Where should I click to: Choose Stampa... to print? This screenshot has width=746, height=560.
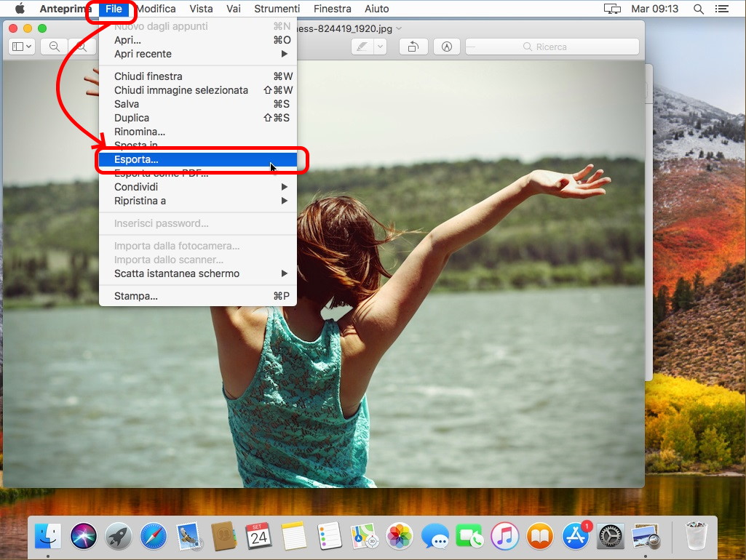pyautogui.click(x=198, y=296)
